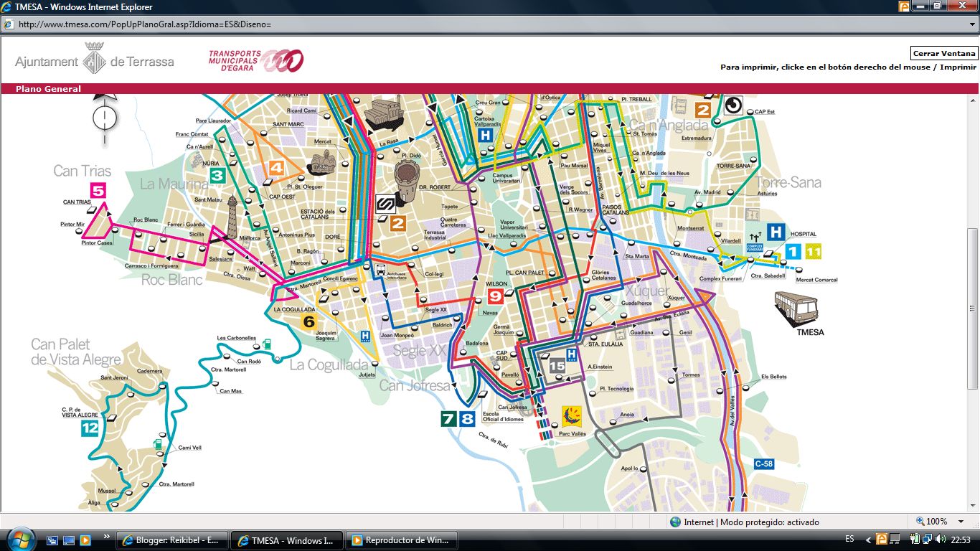This screenshot has width=980, height=551.
Task: Click the Els Bellots stop label
Action: [x=774, y=377]
